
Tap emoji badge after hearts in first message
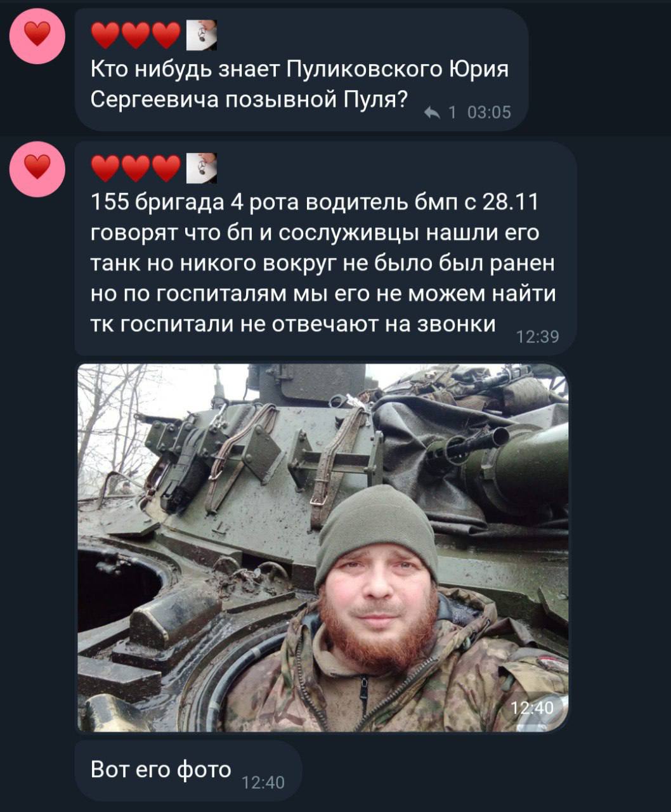tap(202, 36)
